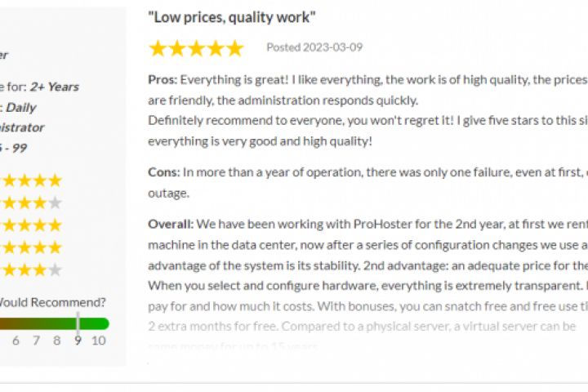Click the Cons label

(163, 171)
